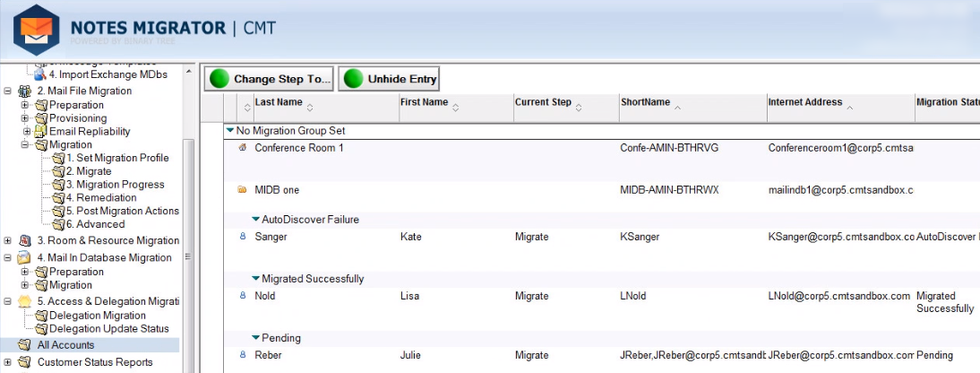The image size is (980, 373).
Task: Expand Migration under Mail In Database Migration
Action: [x=25, y=285]
